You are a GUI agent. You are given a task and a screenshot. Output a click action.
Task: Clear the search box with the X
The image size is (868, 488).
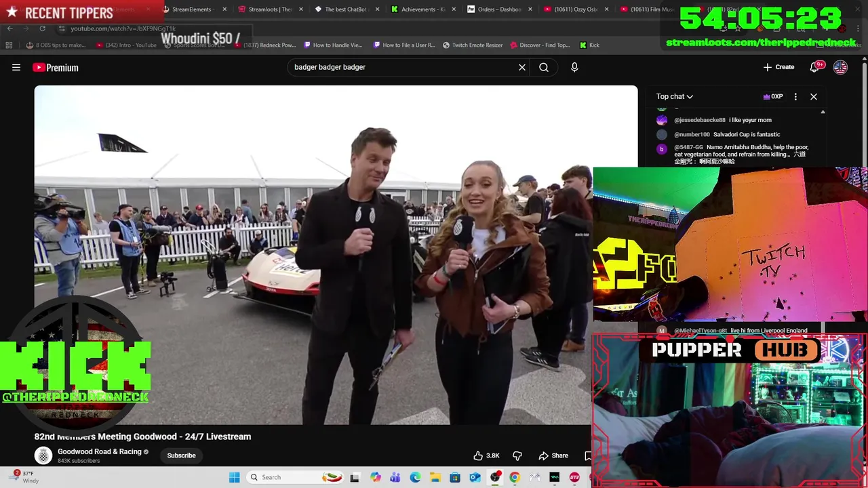pyautogui.click(x=522, y=67)
